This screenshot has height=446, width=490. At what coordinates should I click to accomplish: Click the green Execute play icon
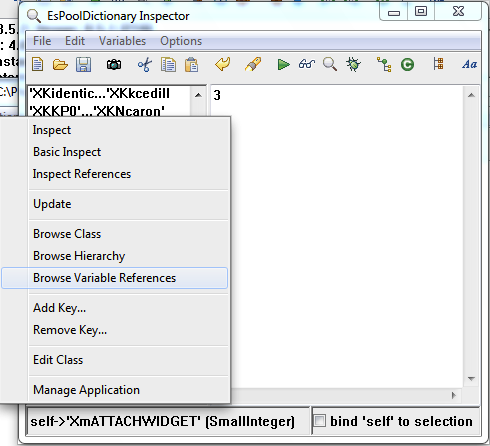283,64
